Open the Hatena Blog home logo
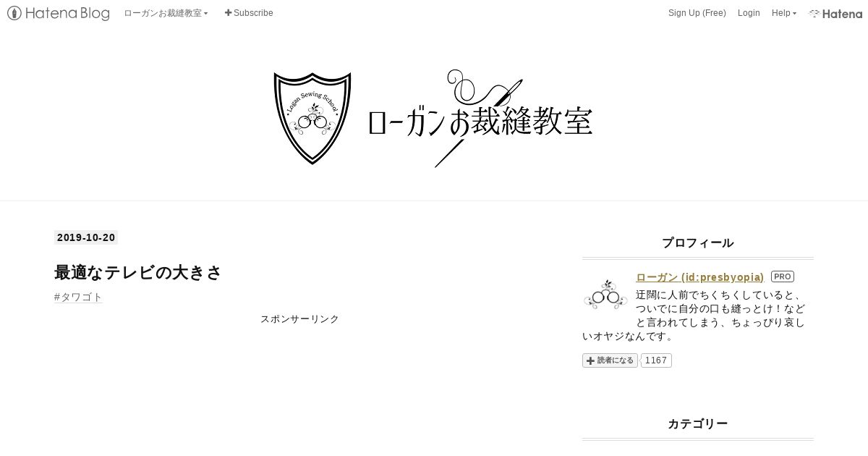 point(59,13)
